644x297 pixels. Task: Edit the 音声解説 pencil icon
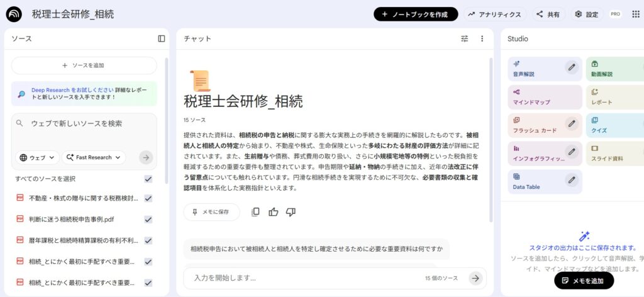point(572,67)
